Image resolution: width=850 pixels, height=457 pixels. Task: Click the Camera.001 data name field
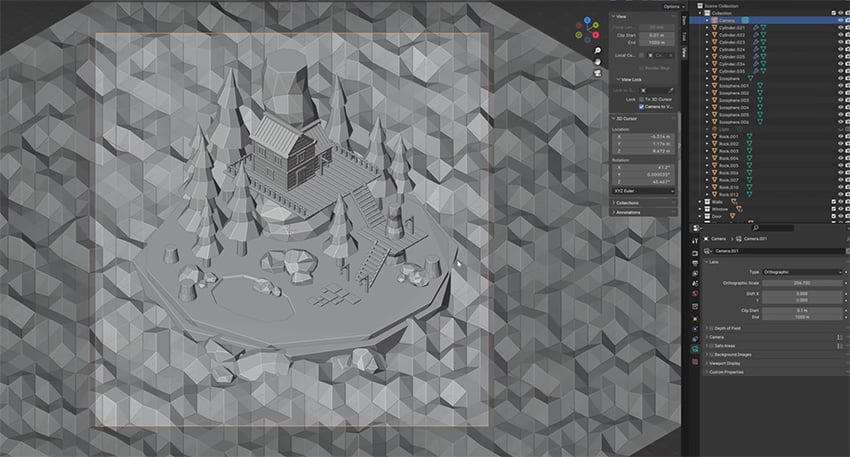click(x=778, y=251)
